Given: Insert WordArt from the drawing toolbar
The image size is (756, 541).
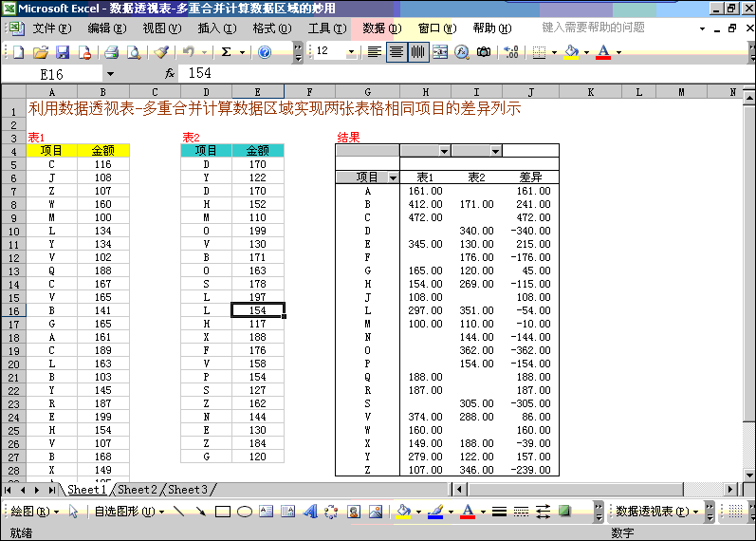Looking at the screenshot, I should [309, 512].
